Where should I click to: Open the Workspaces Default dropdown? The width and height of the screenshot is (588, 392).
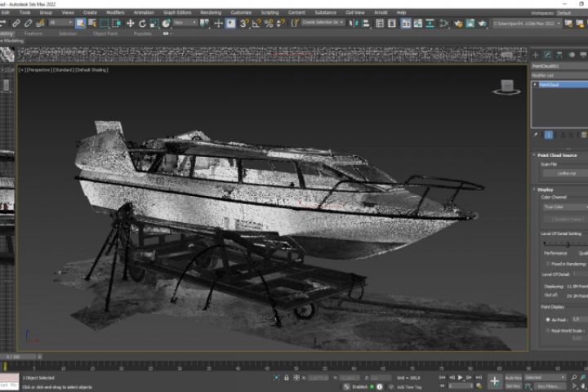pos(563,13)
